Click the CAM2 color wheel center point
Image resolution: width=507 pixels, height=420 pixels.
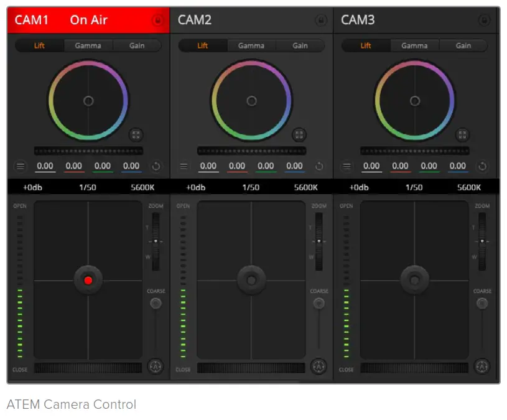pyautogui.click(x=251, y=101)
